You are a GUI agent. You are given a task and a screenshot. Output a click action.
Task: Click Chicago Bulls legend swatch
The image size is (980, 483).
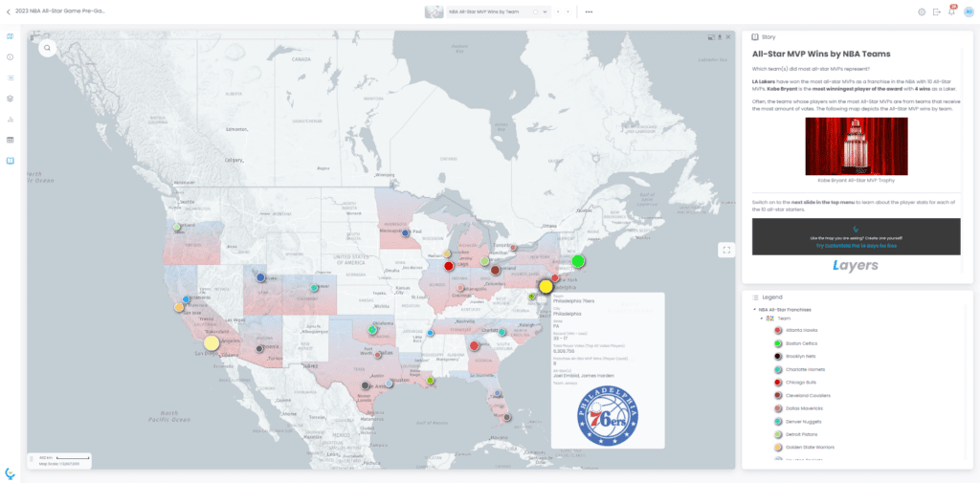[777, 382]
